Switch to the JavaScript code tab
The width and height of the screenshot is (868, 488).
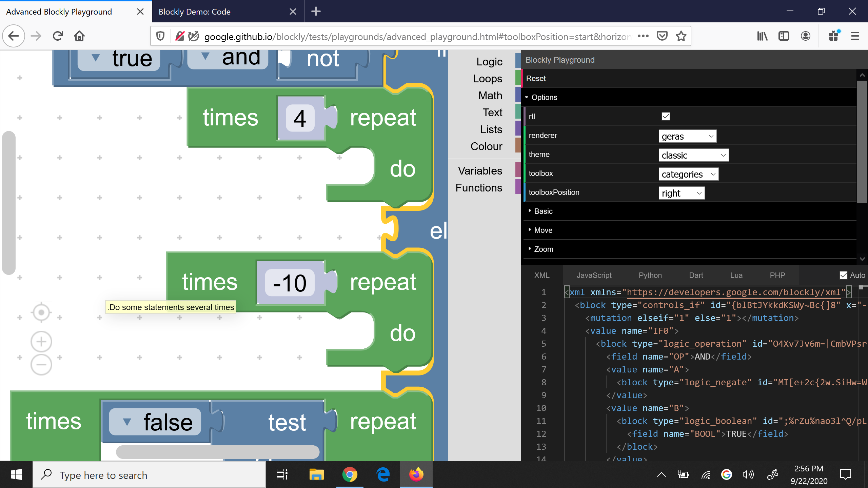(594, 275)
